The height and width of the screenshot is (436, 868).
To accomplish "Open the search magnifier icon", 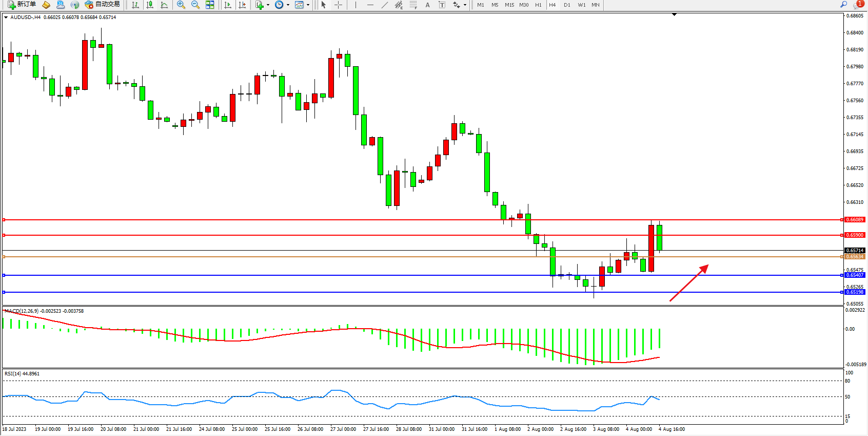I will coord(843,5).
